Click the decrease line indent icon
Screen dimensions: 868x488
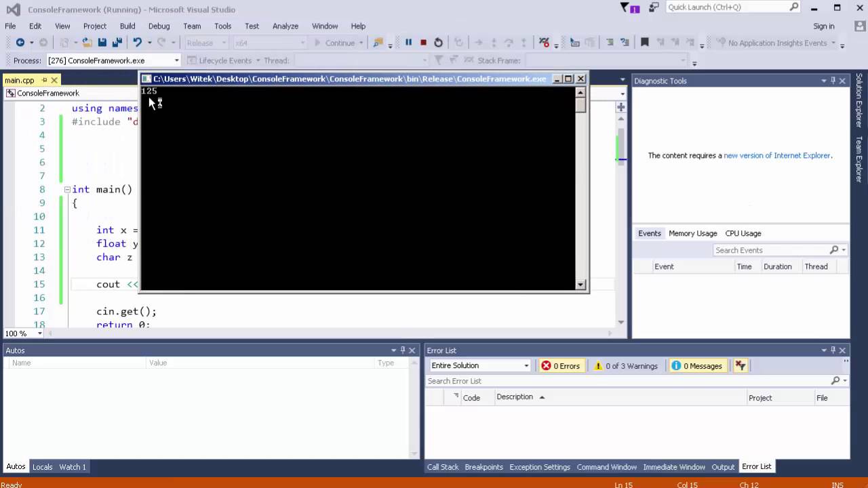click(x=610, y=43)
